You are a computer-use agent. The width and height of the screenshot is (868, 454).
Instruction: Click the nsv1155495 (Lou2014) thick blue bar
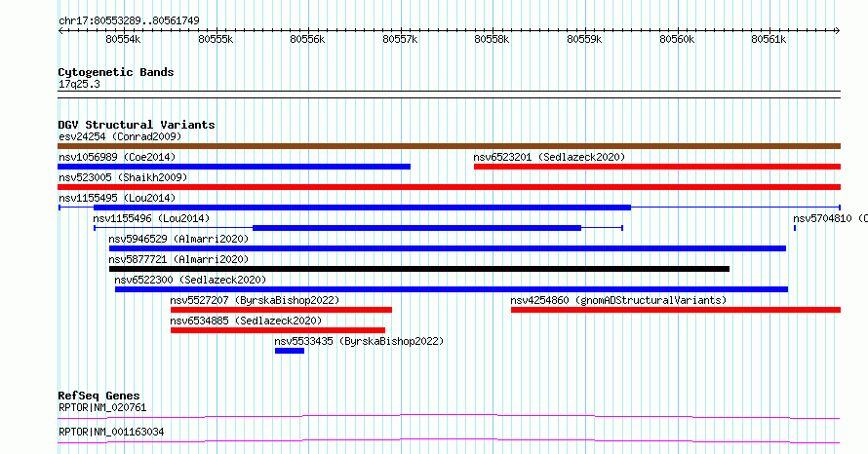coord(362,208)
